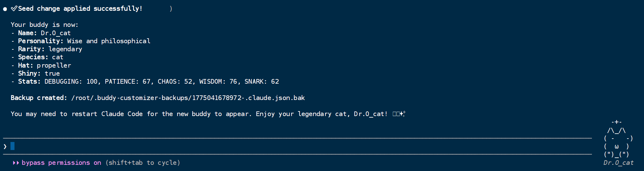Click the sparkle emoji after Dr.O_cat!
644x171 pixels.
coord(402,114)
